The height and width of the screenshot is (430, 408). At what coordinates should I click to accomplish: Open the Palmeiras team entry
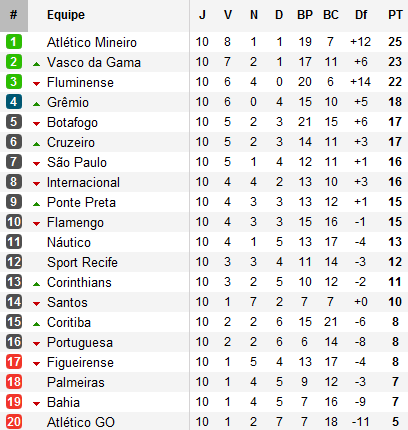click(x=76, y=382)
